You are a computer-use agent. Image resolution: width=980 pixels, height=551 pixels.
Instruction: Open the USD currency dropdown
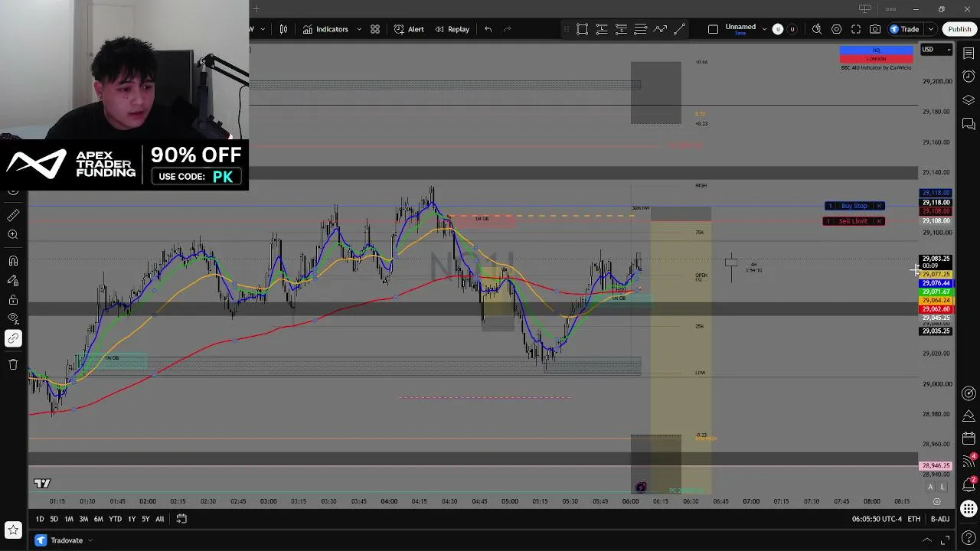pos(936,50)
